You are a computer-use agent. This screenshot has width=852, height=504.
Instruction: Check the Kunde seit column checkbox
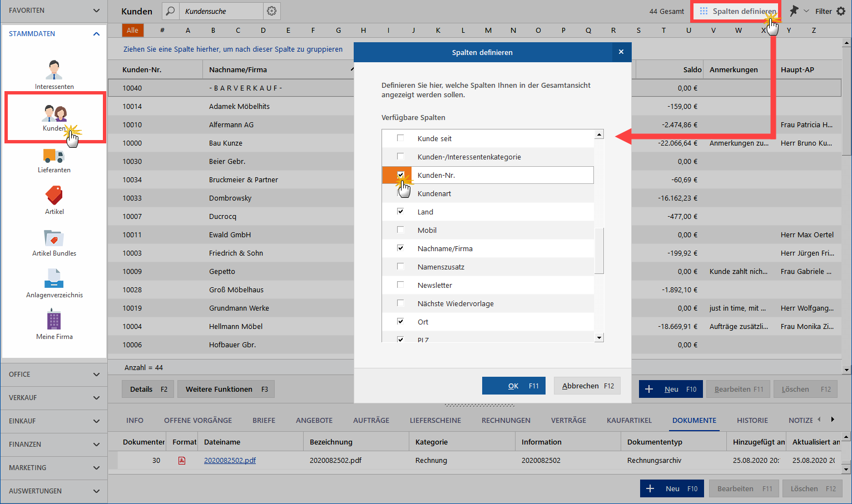click(x=400, y=138)
